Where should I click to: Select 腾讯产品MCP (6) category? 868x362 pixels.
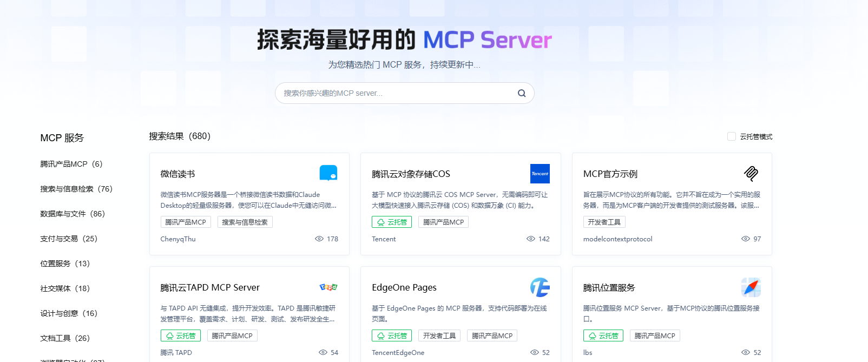[x=71, y=164]
